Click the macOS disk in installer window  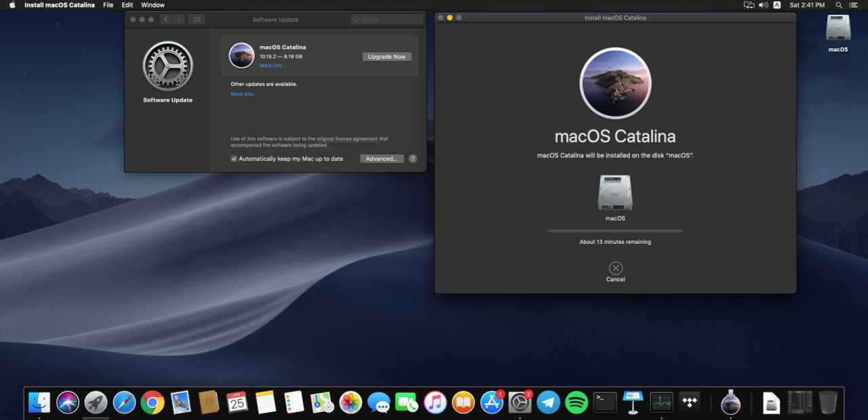coord(615,193)
